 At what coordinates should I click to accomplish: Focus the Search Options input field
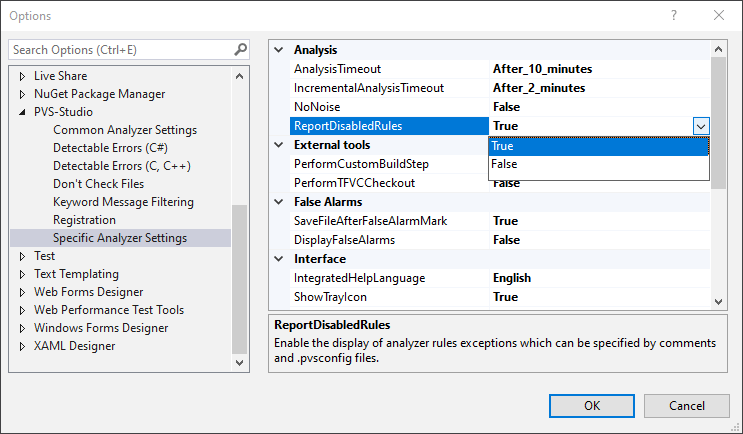tap(120, 49)
